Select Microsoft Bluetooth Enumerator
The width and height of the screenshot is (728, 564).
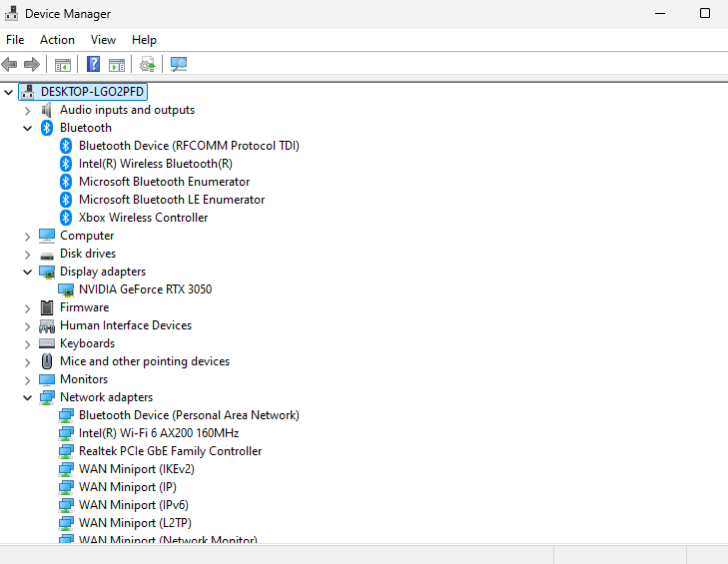pos(165,182)
